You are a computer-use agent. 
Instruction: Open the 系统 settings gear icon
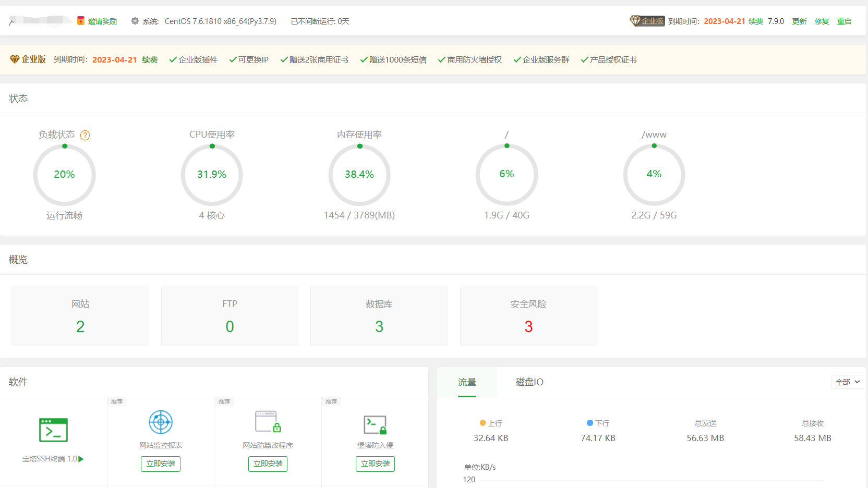tap(135, 21)
